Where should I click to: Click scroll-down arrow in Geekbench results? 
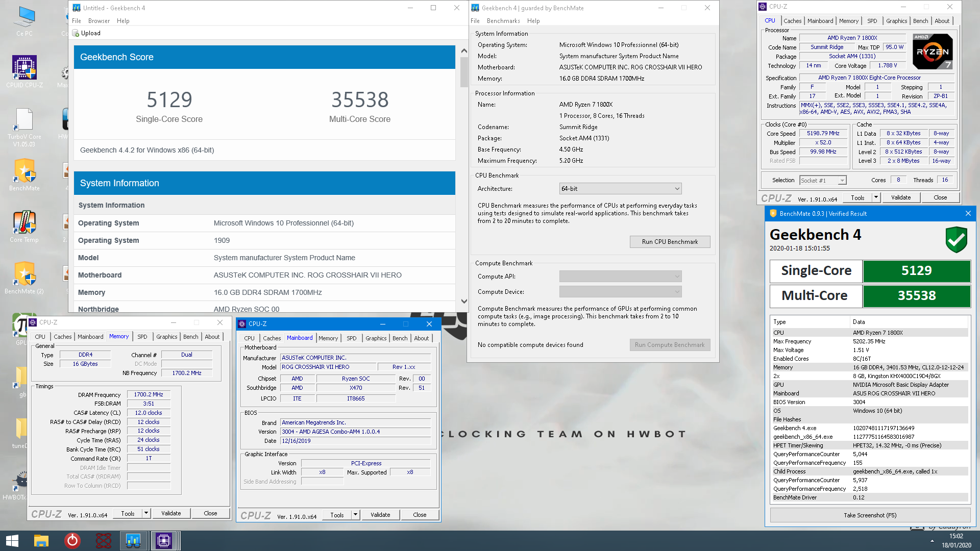464,302
